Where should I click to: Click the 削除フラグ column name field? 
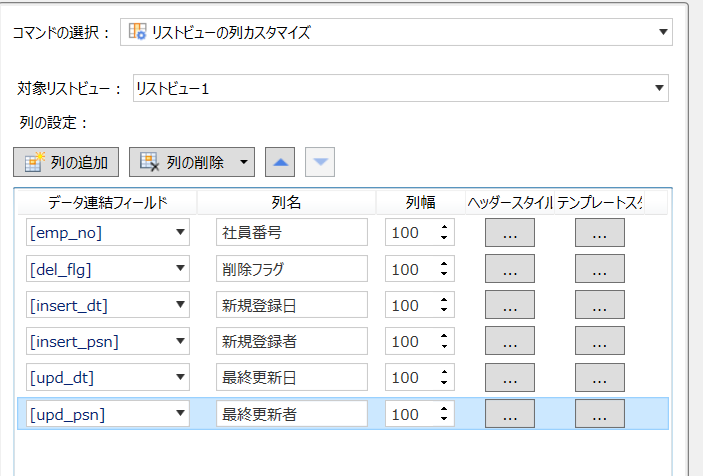[291, 269]
